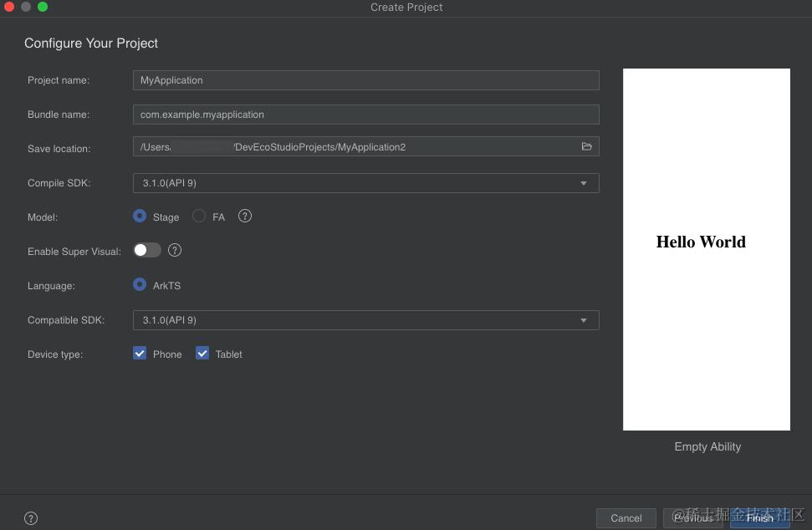Focus the Project name input field

(366, 80)
